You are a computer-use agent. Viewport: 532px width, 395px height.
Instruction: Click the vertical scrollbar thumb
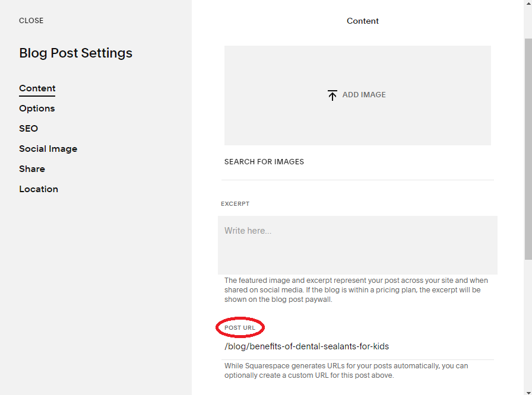(x=528, y=149)
